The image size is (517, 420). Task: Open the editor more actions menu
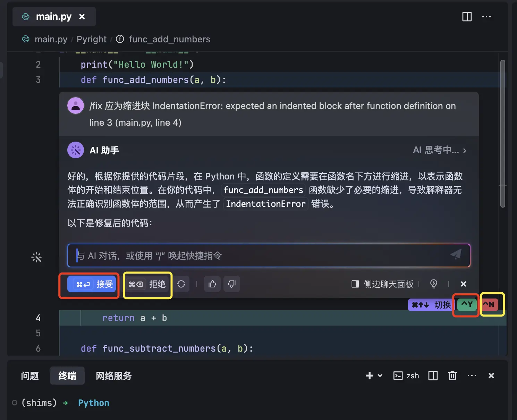pos(486,17)
